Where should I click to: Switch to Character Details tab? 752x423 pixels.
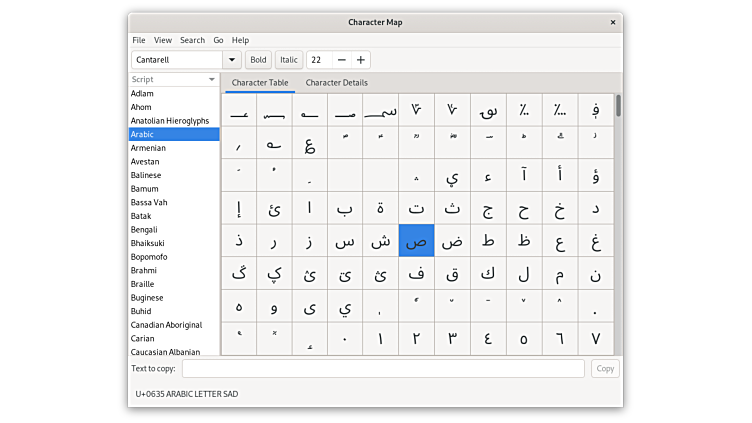[336, 83]
